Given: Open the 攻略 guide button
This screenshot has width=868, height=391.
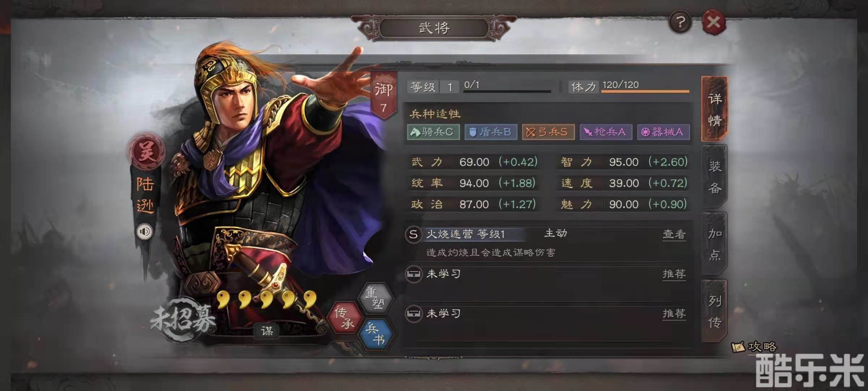Looking at the screenshot, I should [x=754, y=347].
